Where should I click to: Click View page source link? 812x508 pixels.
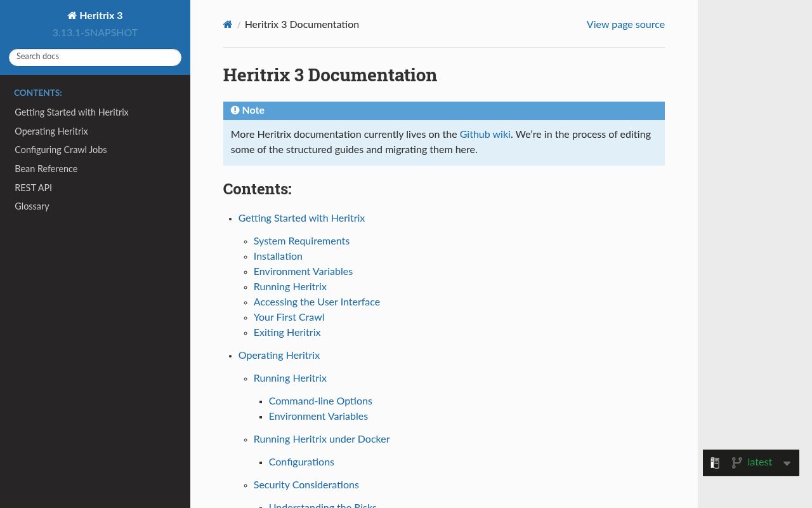point(625,25)
